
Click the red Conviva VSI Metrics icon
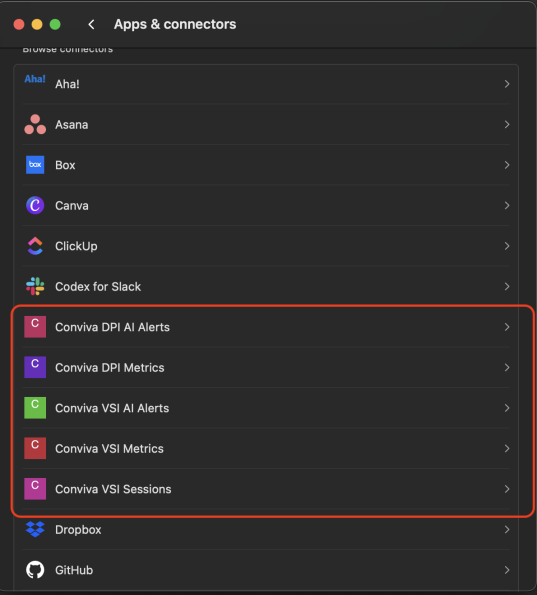click(35, 448)
